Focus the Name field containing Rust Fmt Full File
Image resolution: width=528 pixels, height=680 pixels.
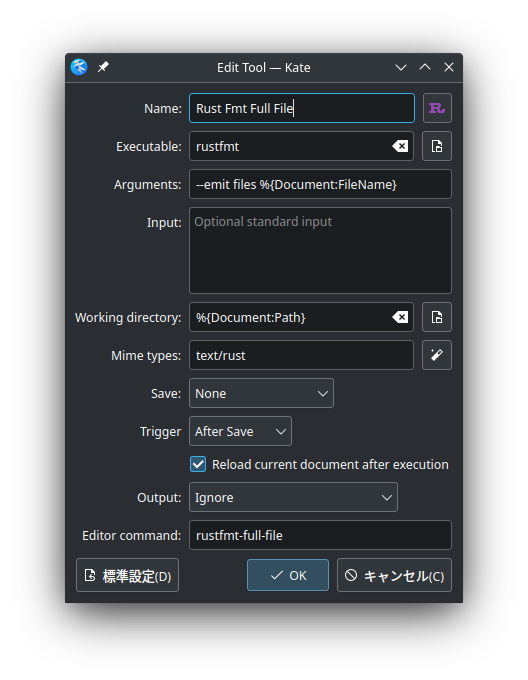pos(302,108)
